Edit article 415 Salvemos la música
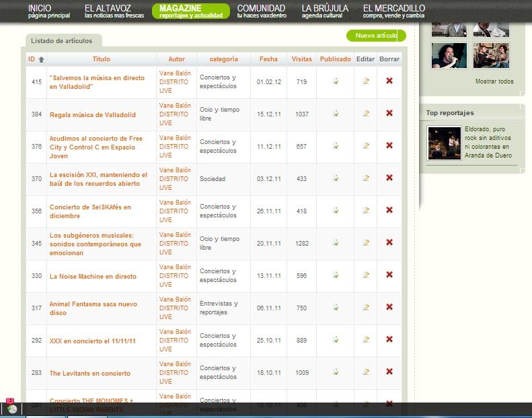 [366, 81]
